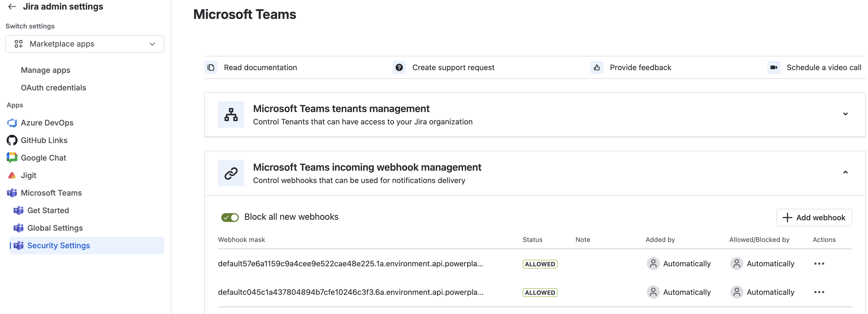
Task: Click the tenants management hierarchy icon
Action: [x=231, y=115]
